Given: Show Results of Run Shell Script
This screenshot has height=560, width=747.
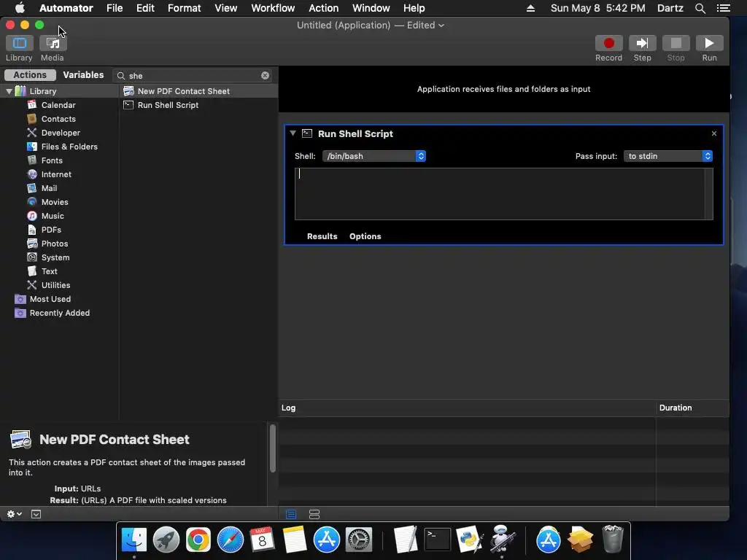Looking at the screenshot, I should click(322, 236).
